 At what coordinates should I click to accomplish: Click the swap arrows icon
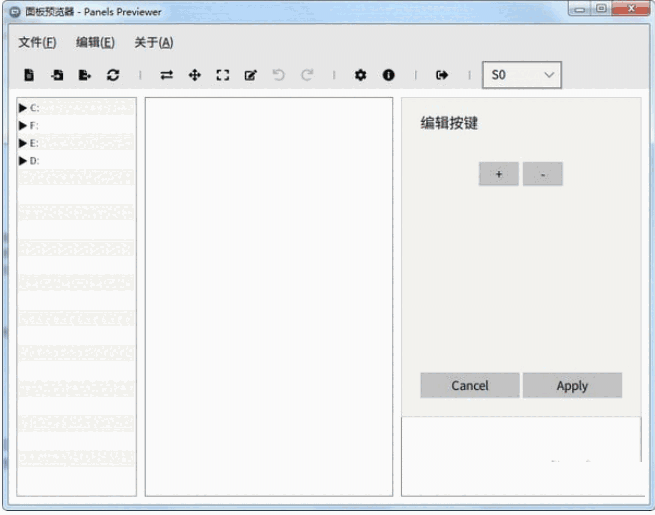[x=166, y=75]
